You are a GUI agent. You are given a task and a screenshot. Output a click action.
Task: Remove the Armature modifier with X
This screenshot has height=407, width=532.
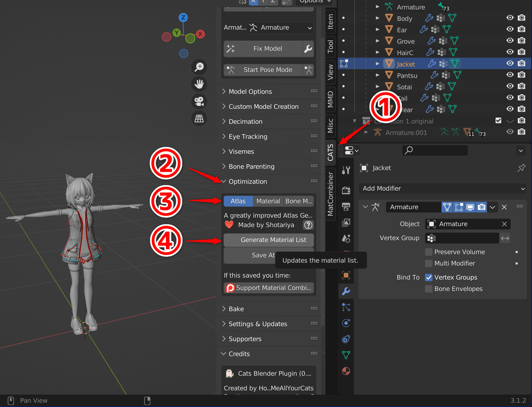click(x=504, y=207)
